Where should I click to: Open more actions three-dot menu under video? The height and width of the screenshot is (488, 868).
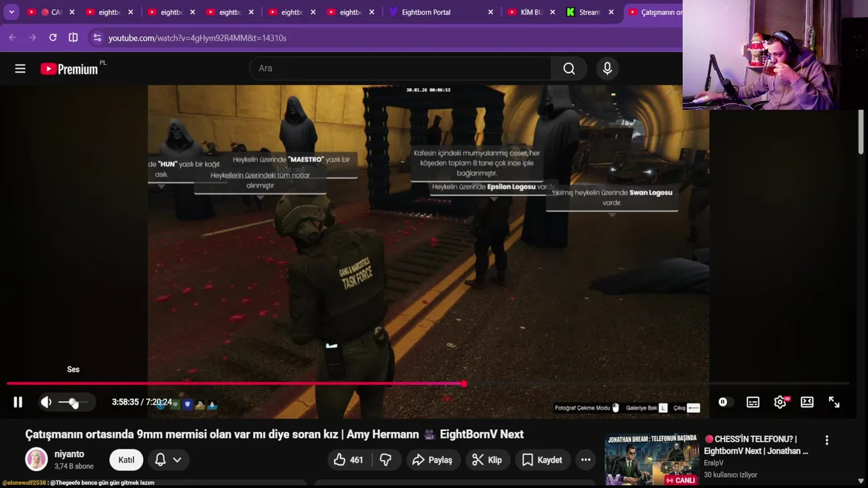(x=586, y=460)
